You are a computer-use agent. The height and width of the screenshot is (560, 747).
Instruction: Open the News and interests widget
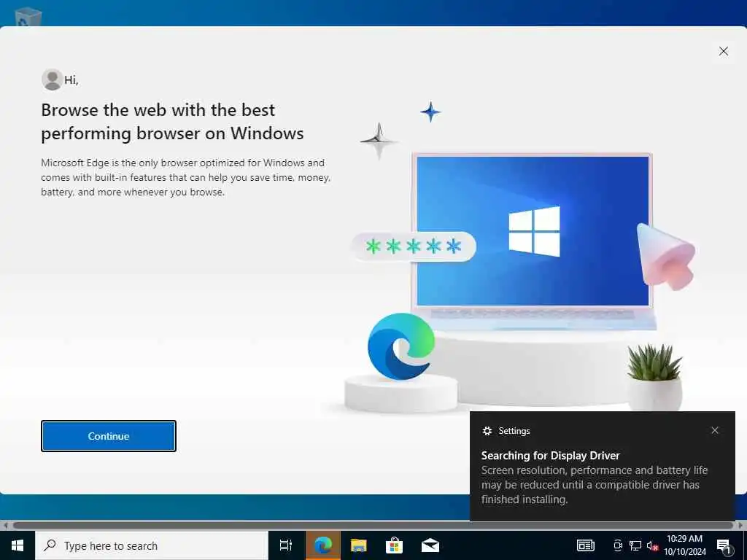(x=586, y=545)
